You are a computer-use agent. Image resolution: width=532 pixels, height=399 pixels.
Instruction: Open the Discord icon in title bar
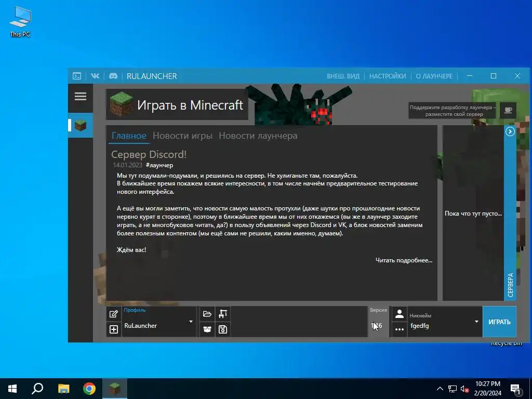click(x=113, y=76)
